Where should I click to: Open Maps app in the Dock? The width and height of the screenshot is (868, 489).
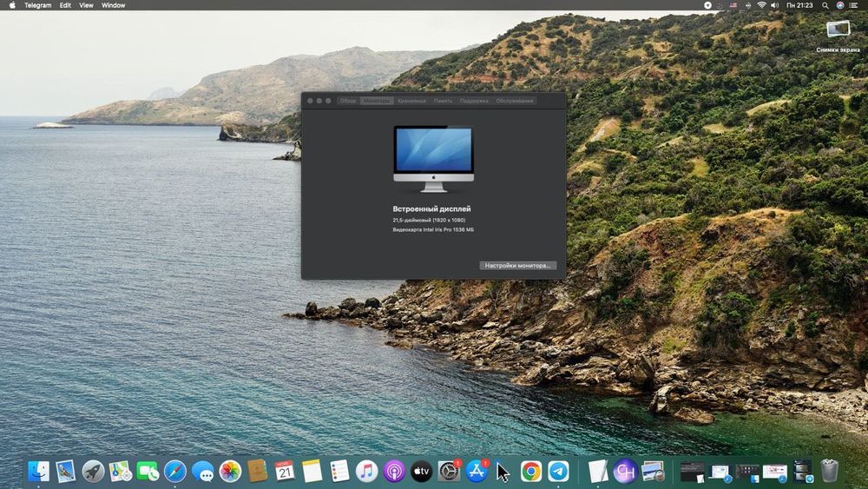coord(120,472)
